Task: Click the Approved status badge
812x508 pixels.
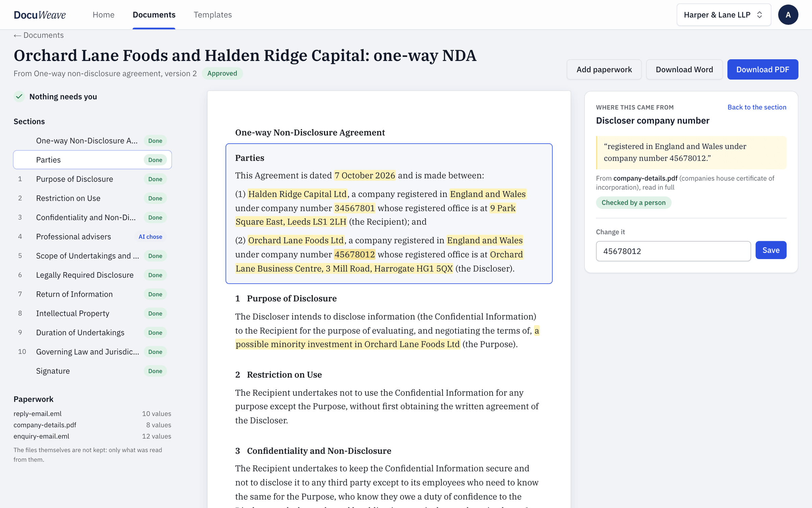Action: (x=222, y=73)
